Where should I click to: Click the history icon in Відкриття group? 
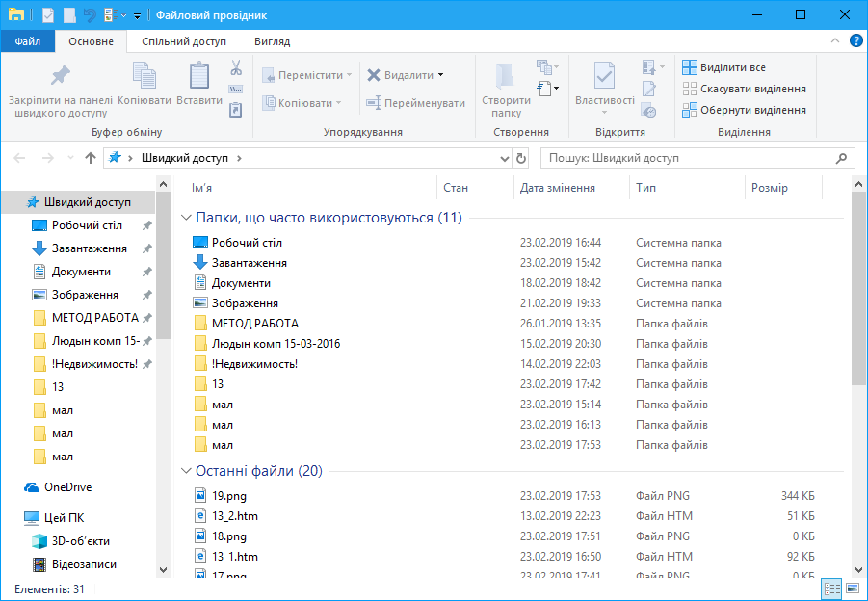click(649, 110)
